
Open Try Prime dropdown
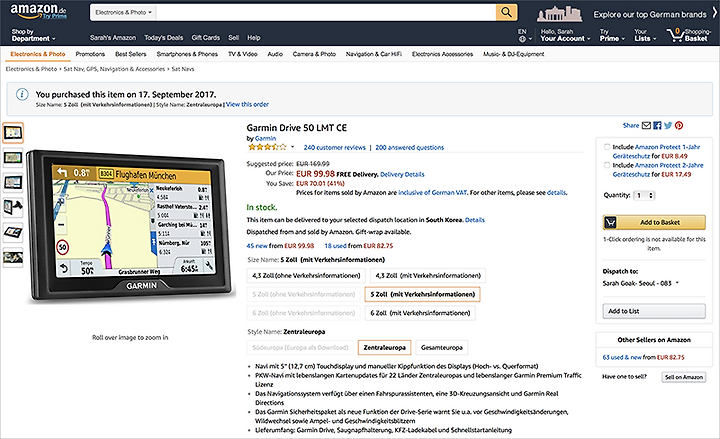tap(612, 35)
